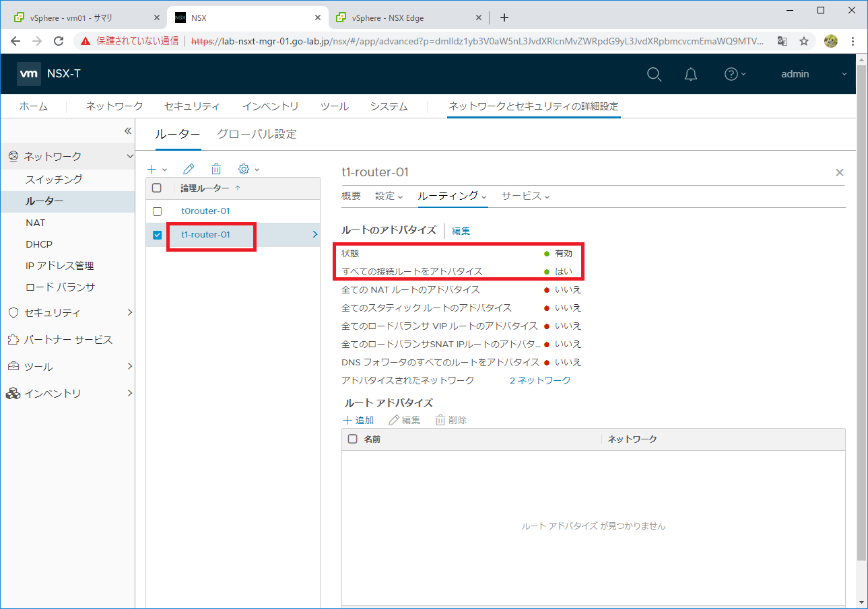Check the t0router-01 checkbox
Viewport: 868px width, 609px height.
pyautogui.click(x=157, y=211)
